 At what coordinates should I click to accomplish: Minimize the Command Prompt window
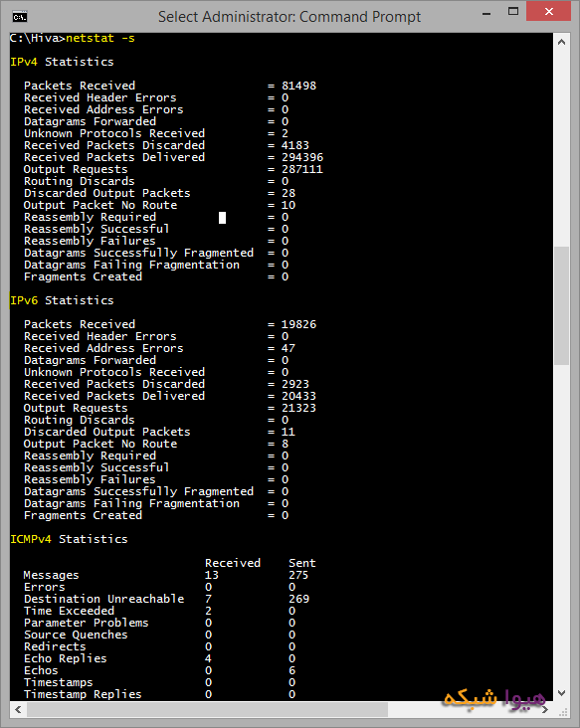click(x=486, y=14)
